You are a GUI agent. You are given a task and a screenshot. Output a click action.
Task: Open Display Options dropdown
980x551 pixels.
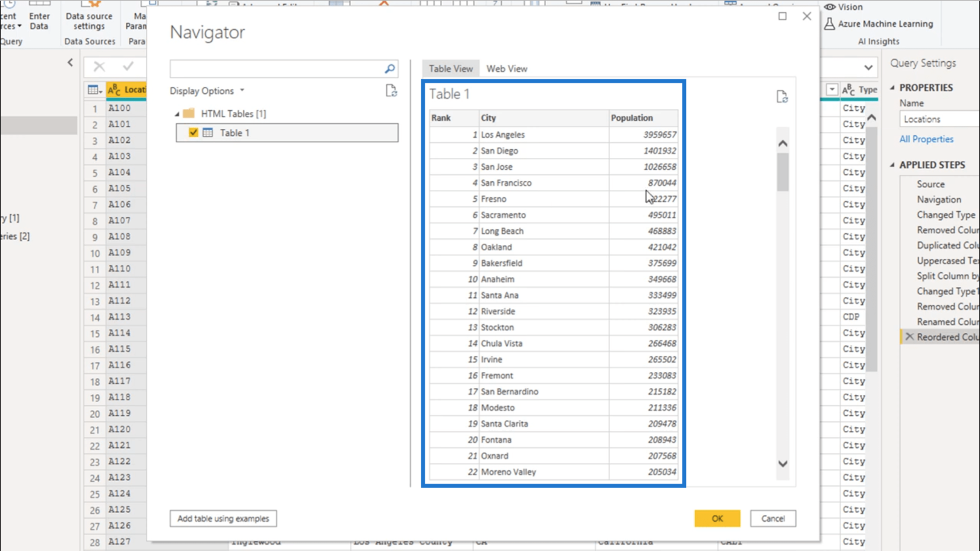point(207,91)
